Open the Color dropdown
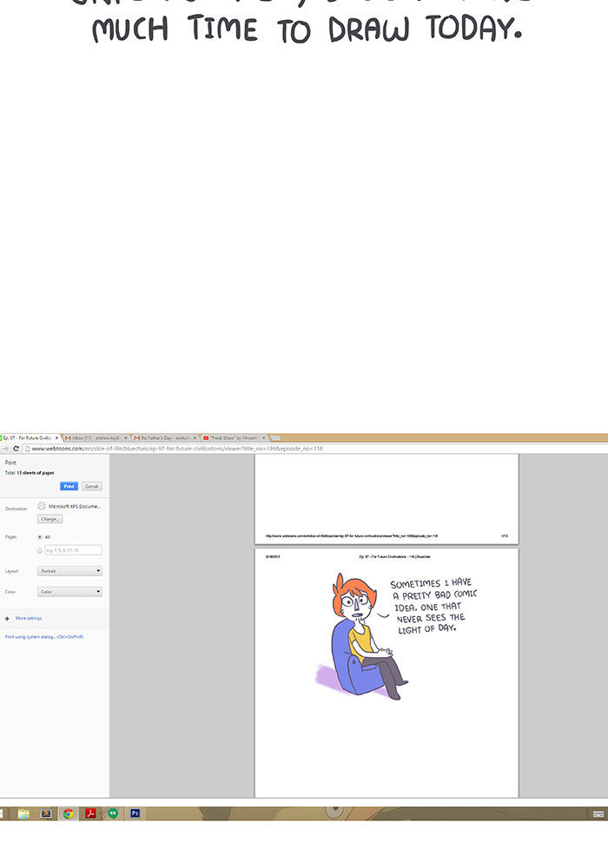 point(69,592)
